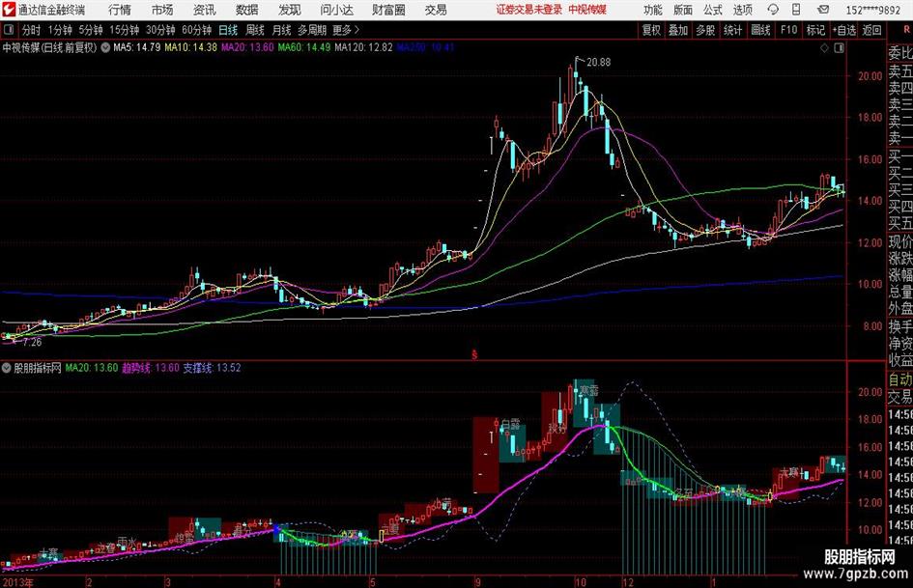Open F10 company info
The image size is (913, 588).
(789, 30)
